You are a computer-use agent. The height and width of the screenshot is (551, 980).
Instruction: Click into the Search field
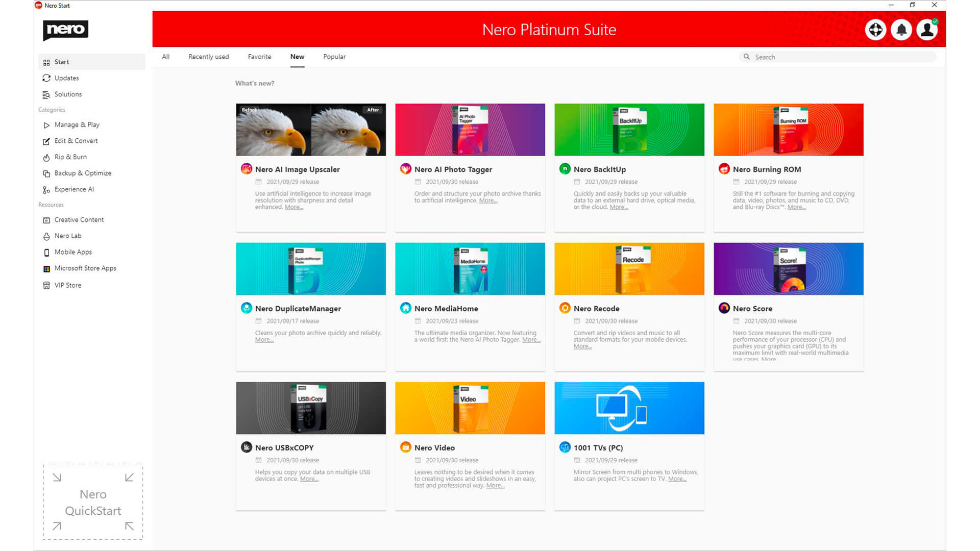(x=837, y=57)
